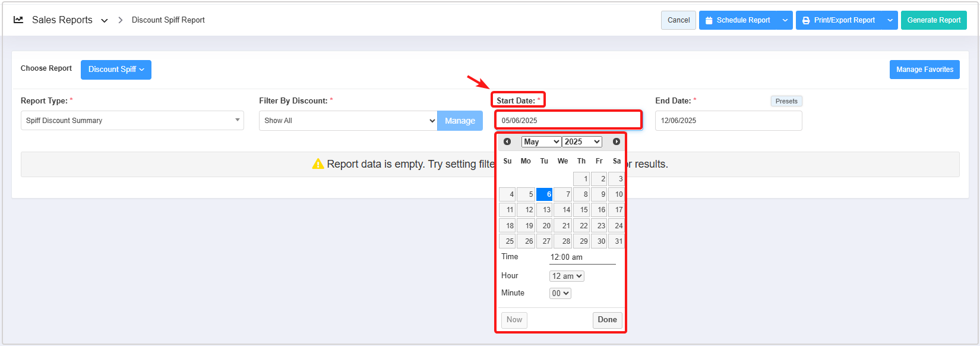Expand the Sales Reports chevron
The height and width of the screenshot is (346, 980).
[105, 20]
